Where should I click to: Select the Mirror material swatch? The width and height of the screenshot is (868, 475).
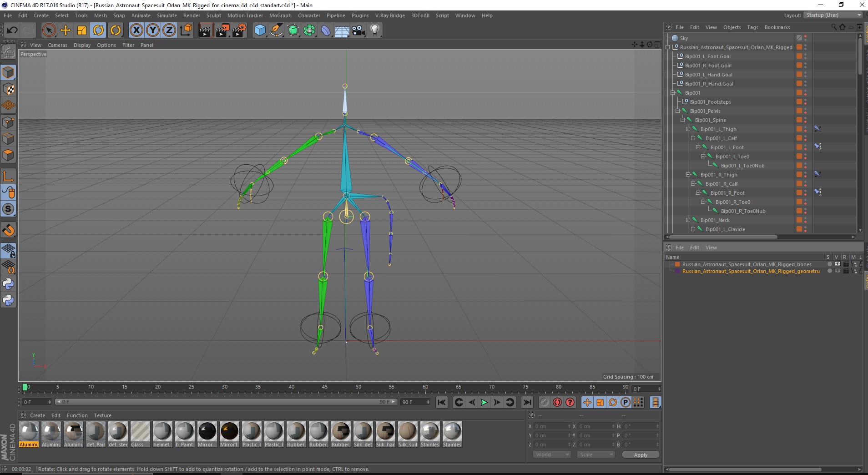point(207,435)
